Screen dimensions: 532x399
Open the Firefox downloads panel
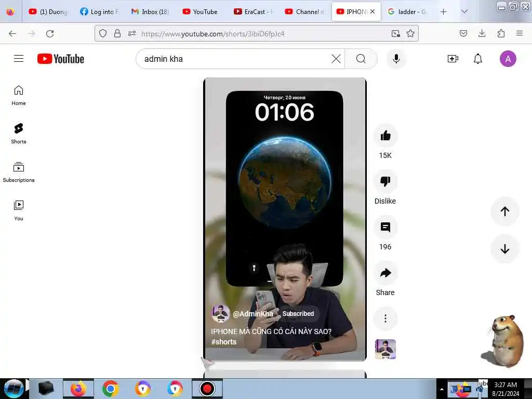point(482,33)
